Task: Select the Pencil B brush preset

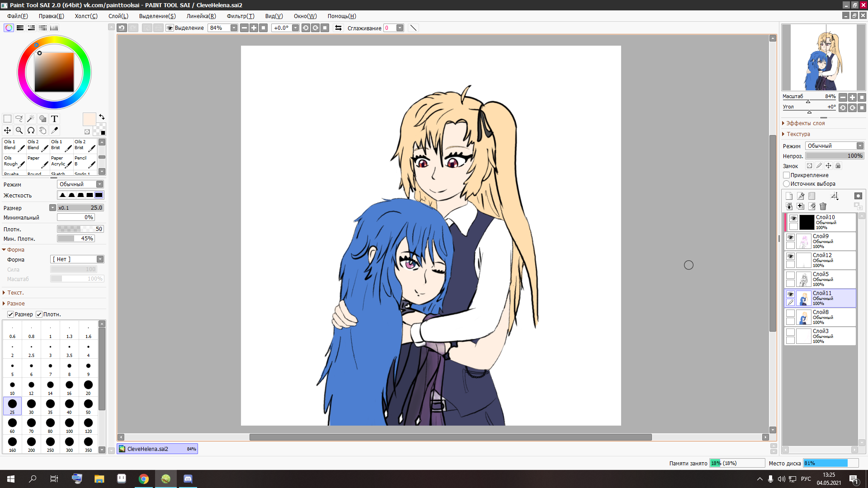Action: click(x=85, y=161)
